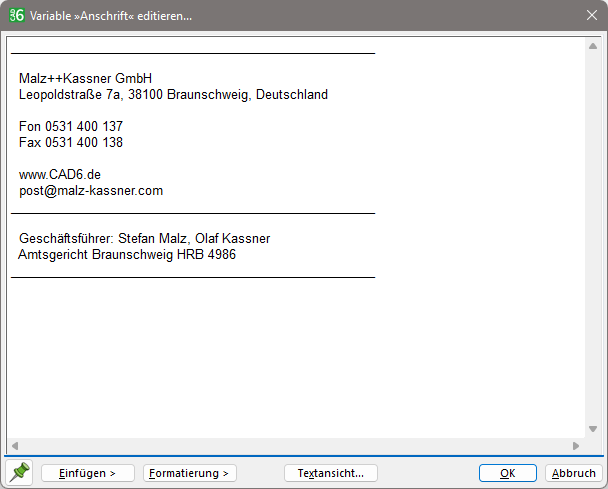The image size is (608, 489).
Task: Click the Leopoldstraße 7a address line
Action: (173, 95)
